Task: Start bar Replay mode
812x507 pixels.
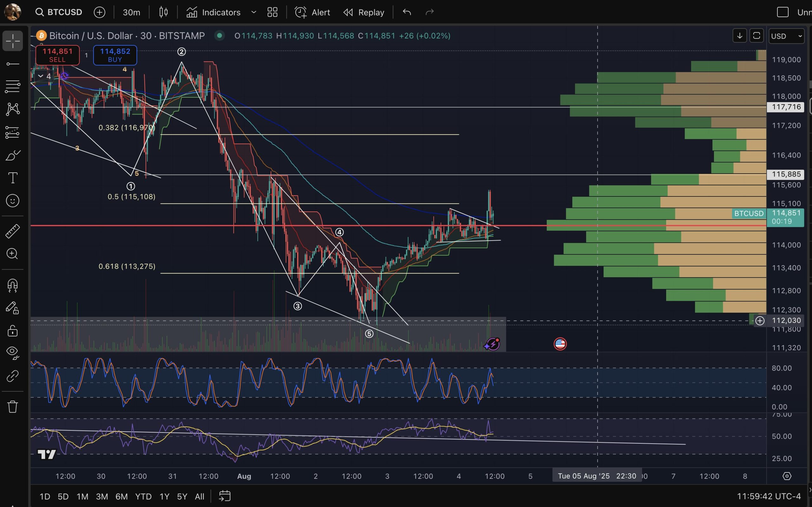Action: [363, 12]
